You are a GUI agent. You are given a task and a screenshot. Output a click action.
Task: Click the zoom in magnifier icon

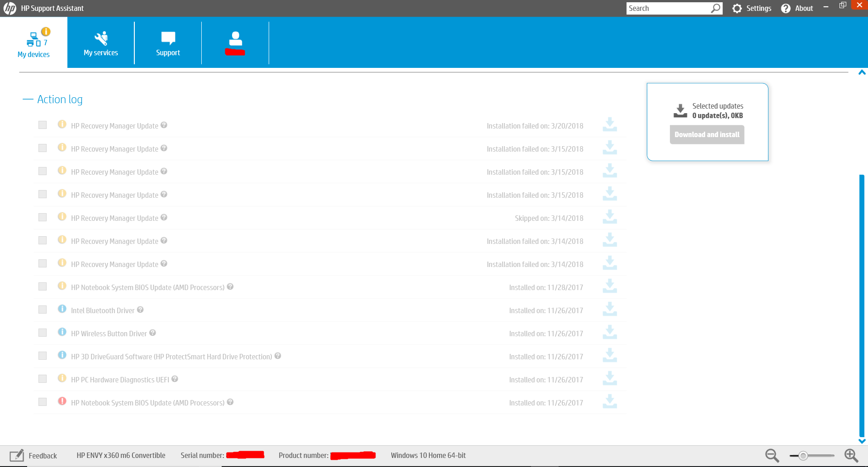pyautogui.click(x=851, y=456)
